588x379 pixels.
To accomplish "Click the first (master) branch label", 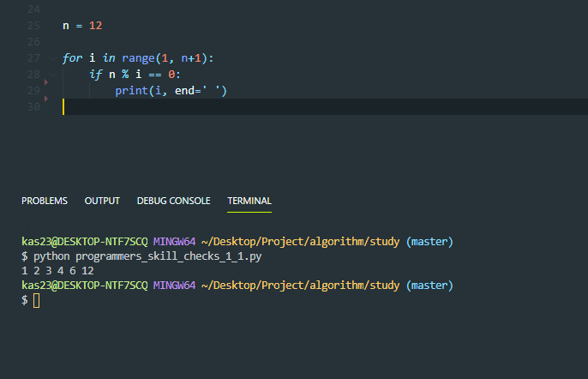I will click(429, 242).
